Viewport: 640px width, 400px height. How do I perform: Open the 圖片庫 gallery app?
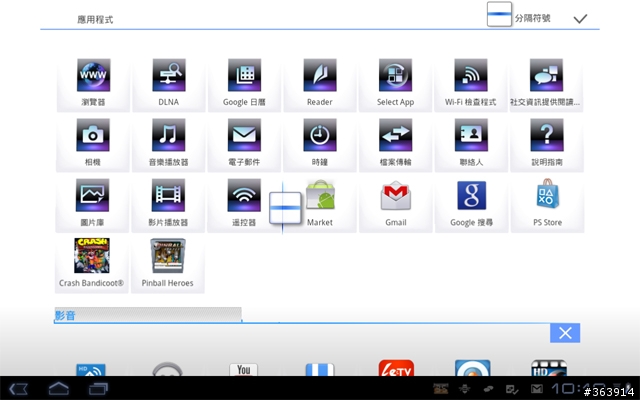[x=92, y=204]
